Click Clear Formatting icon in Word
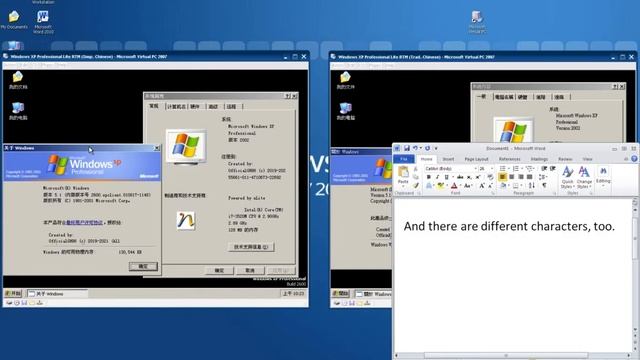640x360 pixels. coord(490,177)
